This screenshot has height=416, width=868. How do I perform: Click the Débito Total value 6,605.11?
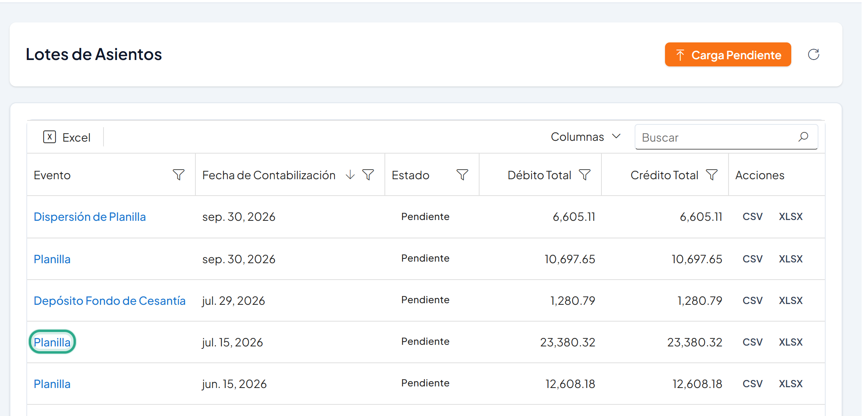[x=574, y=217]
